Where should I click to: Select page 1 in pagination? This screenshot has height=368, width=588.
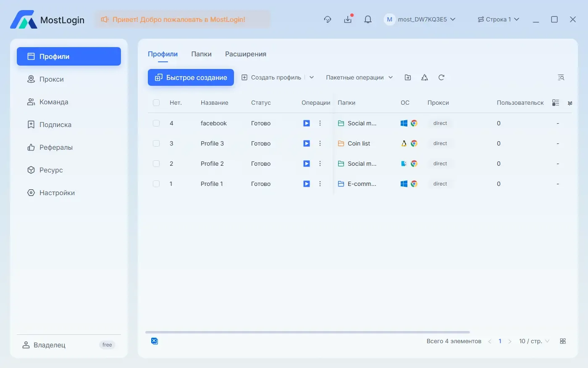click(x=500, y=341)
